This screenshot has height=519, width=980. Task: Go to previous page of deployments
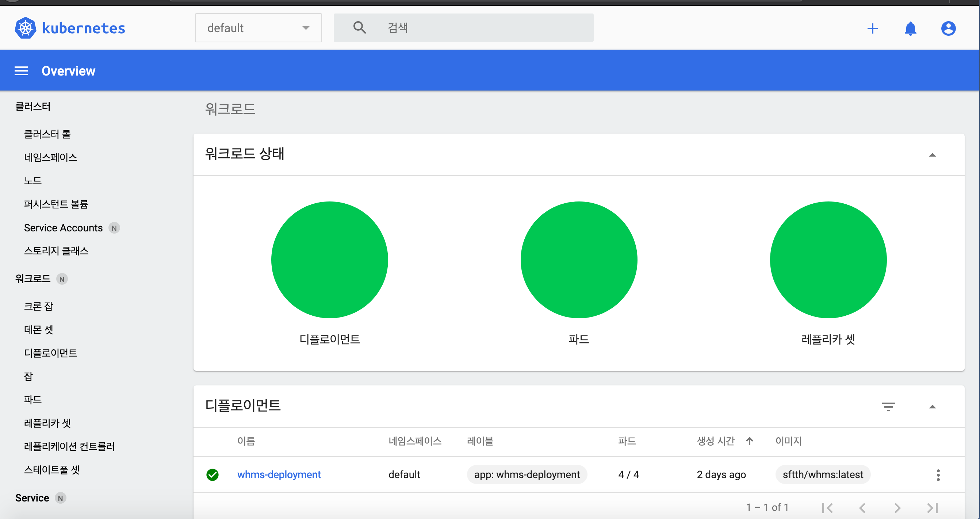(x=862, y=508)
